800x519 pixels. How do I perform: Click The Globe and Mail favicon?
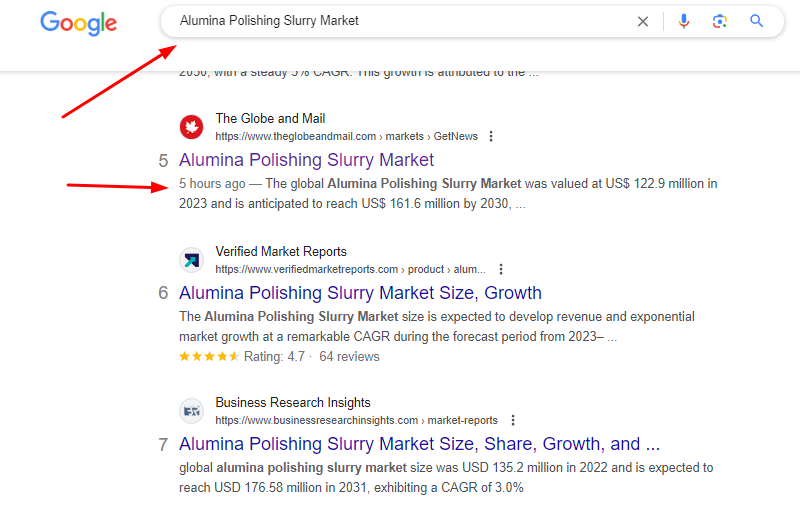[191, 127]
